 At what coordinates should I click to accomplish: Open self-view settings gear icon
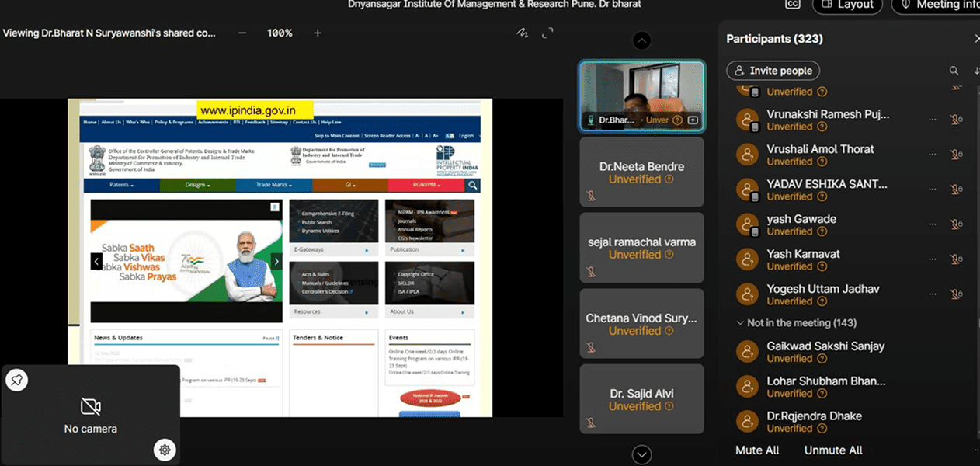(164, 449)
